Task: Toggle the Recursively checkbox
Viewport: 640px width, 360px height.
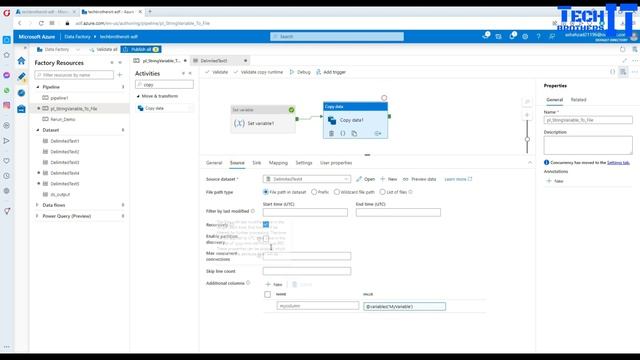Action: click(266, 224)
